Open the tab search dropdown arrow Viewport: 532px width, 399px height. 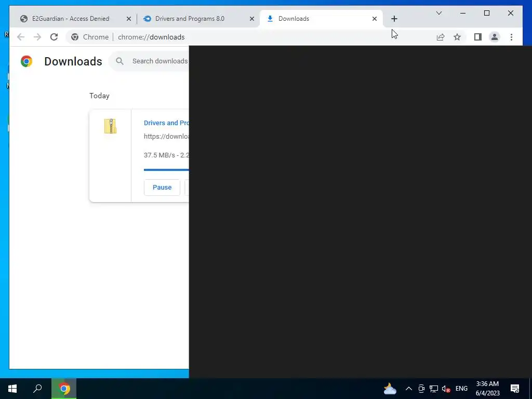(x=438, y=13)
